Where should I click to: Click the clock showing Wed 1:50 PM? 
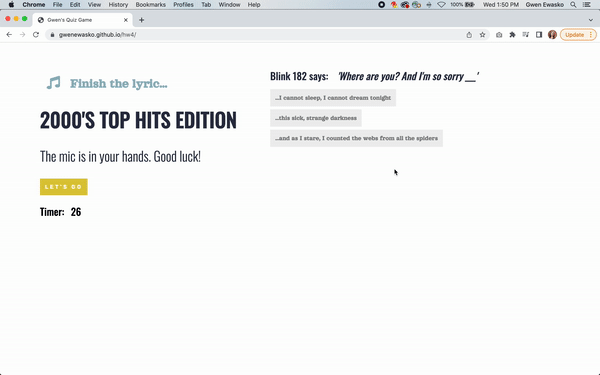coord(501,5)
